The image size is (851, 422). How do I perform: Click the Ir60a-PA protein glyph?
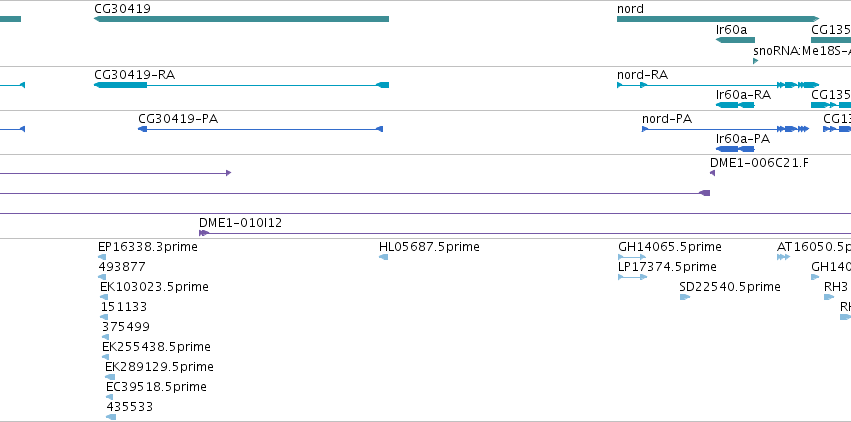pyautogui.click(x=735, y=149)
